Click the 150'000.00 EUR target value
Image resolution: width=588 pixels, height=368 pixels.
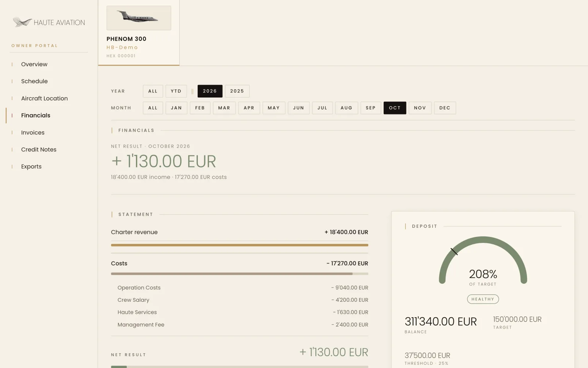coord(517,319)
